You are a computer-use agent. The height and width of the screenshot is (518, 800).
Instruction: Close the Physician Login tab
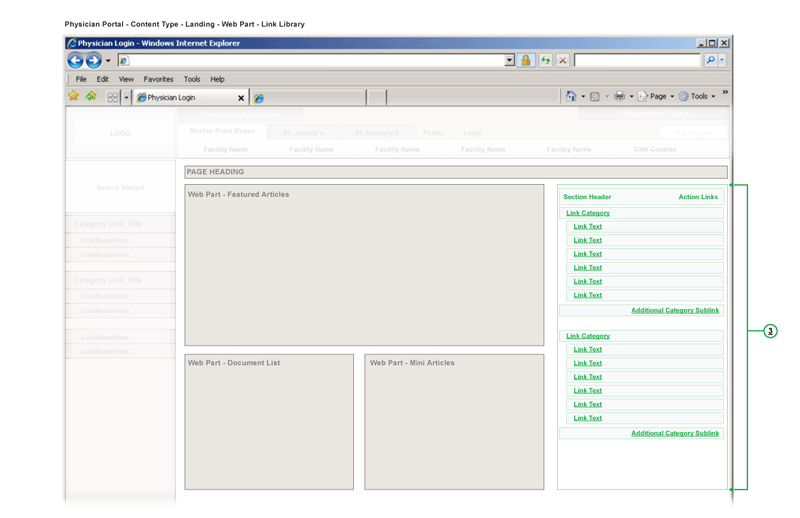tap(241, 98)
